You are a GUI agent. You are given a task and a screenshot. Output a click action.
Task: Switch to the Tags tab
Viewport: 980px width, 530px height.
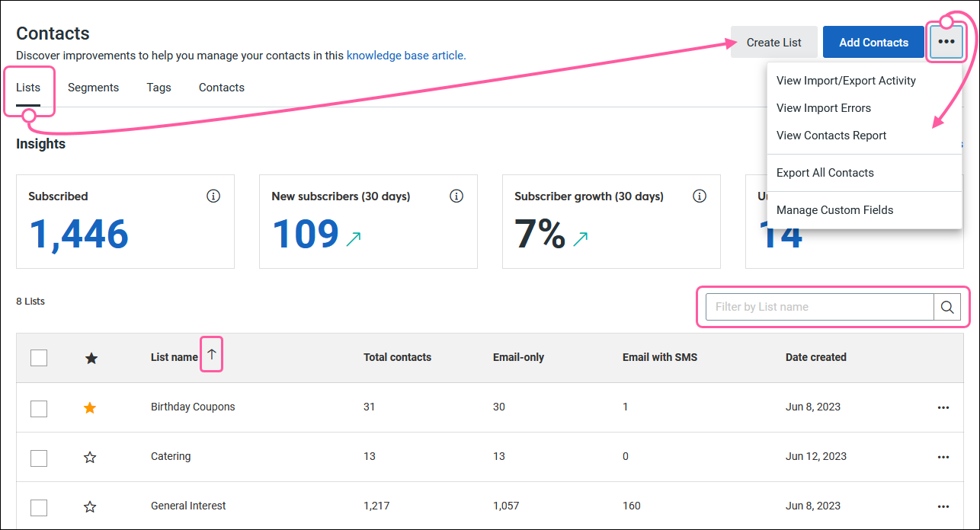coord(159,88)
